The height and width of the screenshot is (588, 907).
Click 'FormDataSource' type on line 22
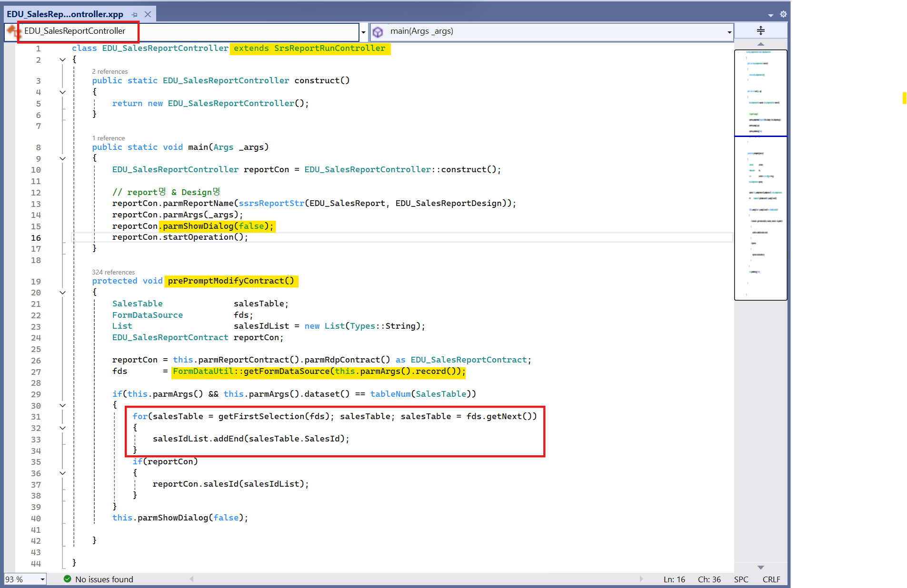coord(148,315)
